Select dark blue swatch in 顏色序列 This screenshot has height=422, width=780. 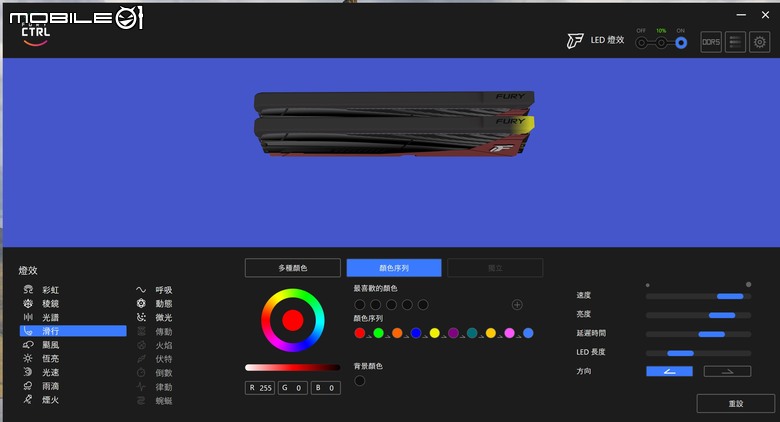click(416, 333)
